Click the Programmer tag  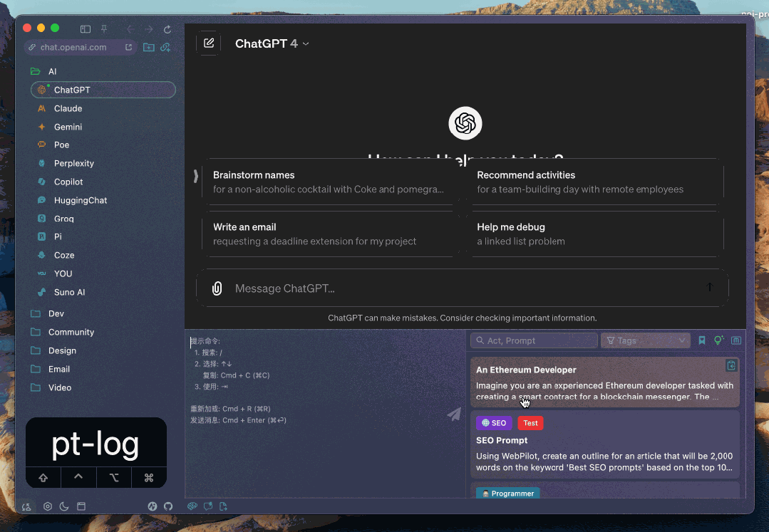click(508, 494)
